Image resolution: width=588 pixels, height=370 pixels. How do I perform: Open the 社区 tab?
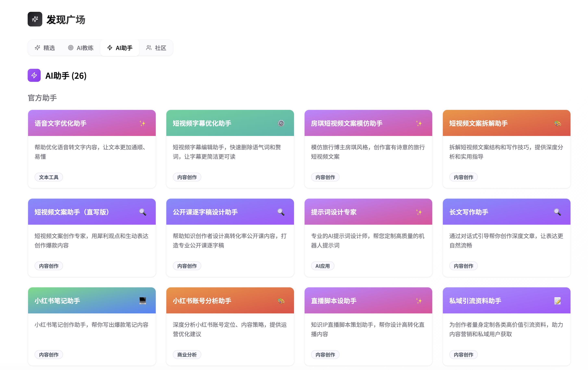pos(156,48)
